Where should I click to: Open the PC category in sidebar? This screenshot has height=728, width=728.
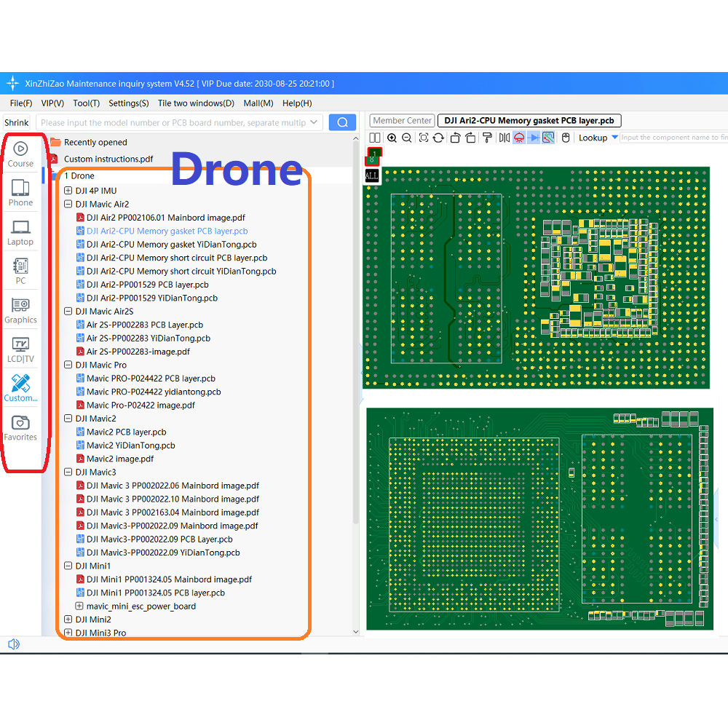click(20, 271)
